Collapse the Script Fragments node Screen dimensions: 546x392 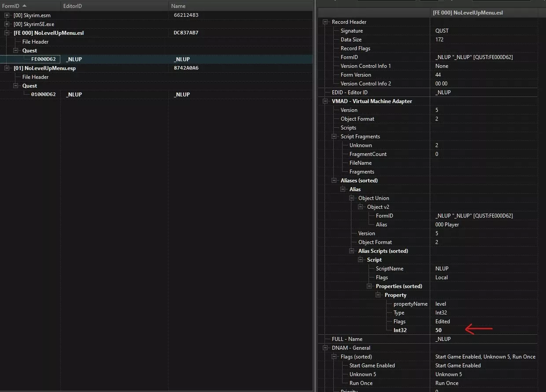[334, 137]
